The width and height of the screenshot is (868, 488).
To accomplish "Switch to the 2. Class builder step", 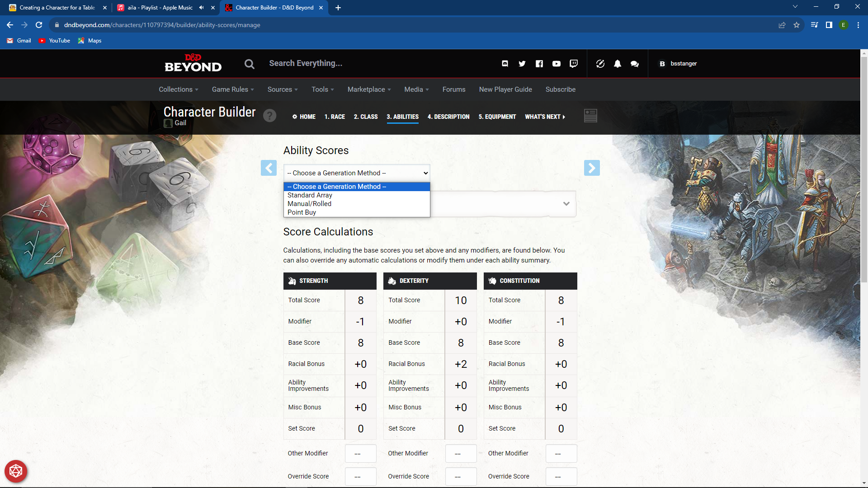I will [x=365, y=117].
